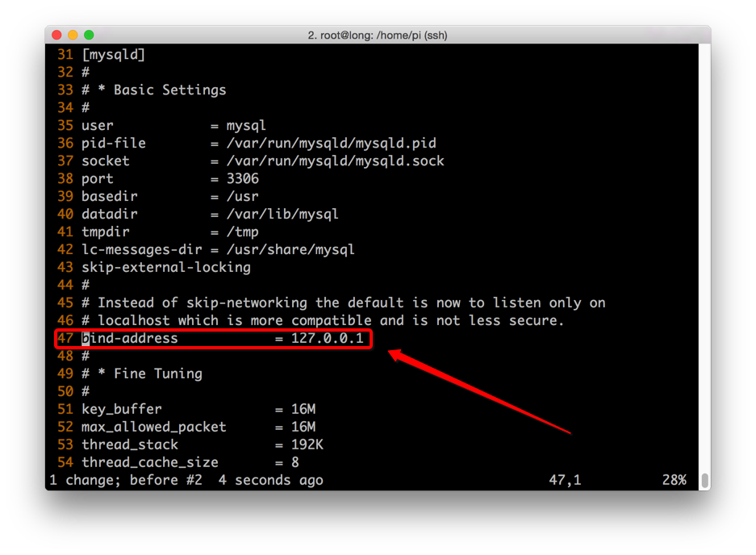Click the 'datadir' setting name
Viewport: 756px width, 555px height.
point(110,214)
